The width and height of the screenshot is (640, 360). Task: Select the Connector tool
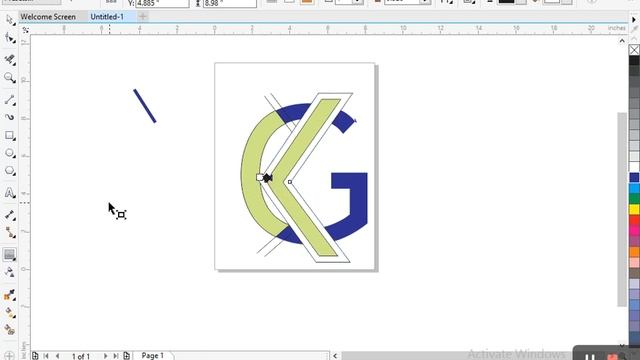[x=9, y=233]
